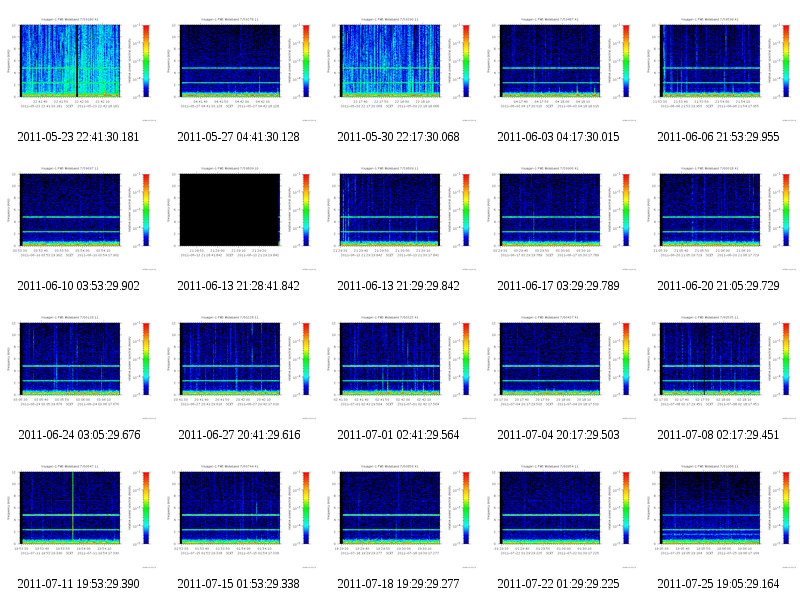
Task: Click the caption 2011-06-03 04:17:30.015
Action: click(x=558, y=137)
